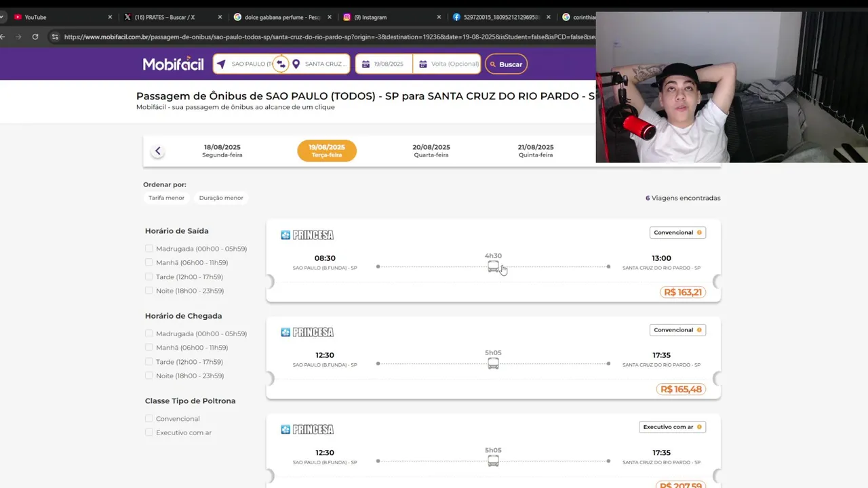The height and width of the screenshot is (488, 868).
Task: Click the Executivo com ar badge
Action: coord(672,427)
